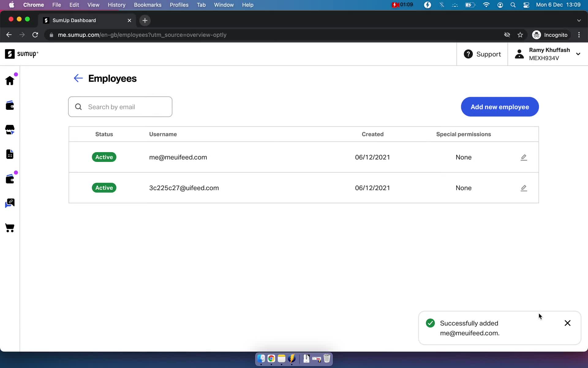
Task: Expand Special permissions for me@meuifeed.com
Action: click(524, 157)
